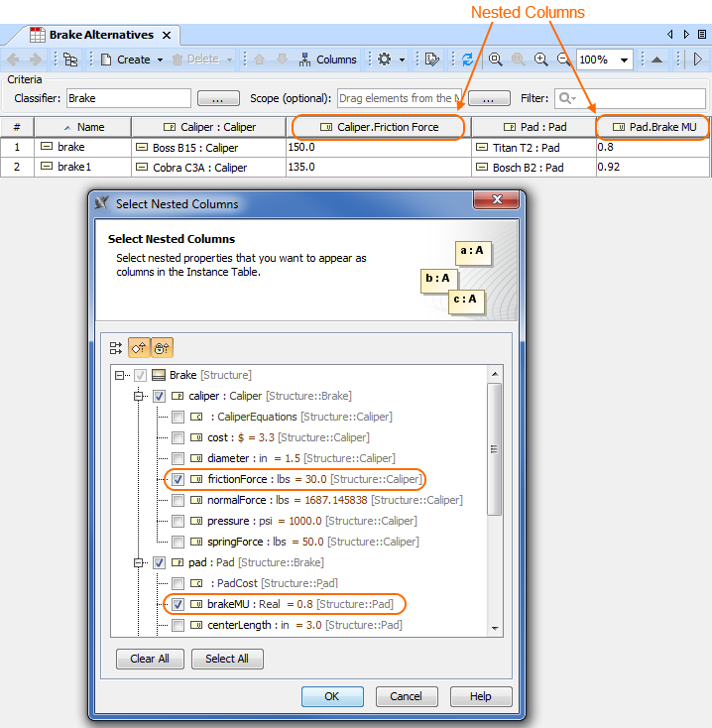Toggle the show inherited properties icon
The image size is (712, 728).
(139, 348)
